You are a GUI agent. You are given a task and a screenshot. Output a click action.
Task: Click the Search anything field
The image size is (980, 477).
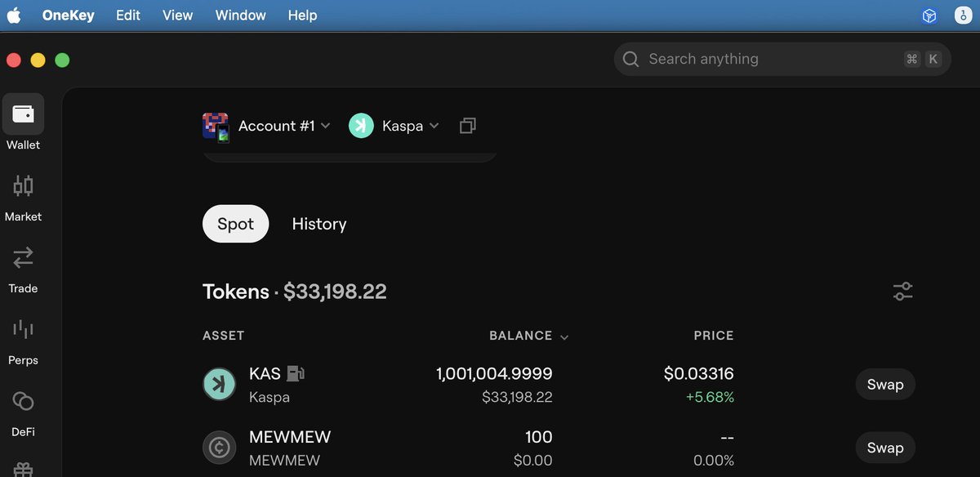782,59
